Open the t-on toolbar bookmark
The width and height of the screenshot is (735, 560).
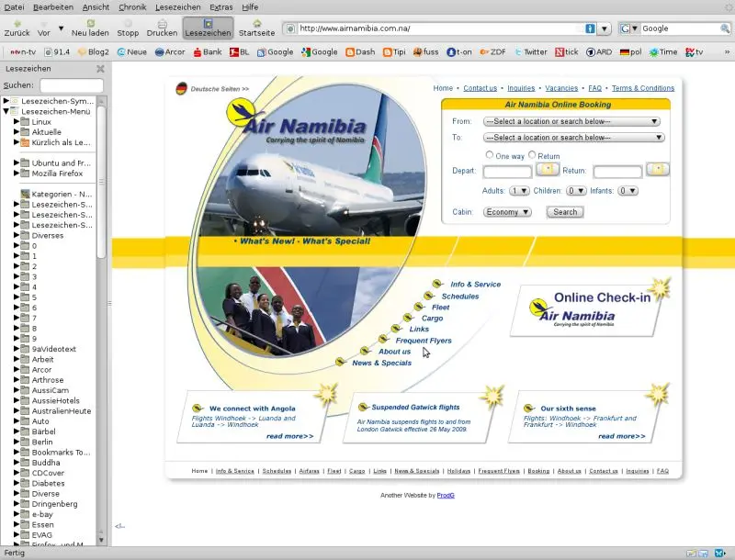click(x=459, y=52)
